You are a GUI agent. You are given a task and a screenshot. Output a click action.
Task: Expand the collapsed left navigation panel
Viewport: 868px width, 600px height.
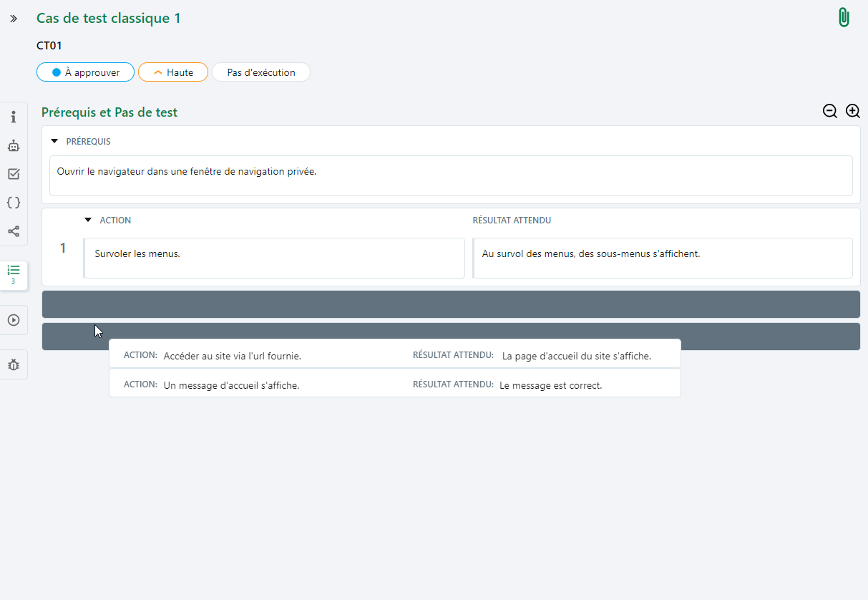[x=14, y=19]
